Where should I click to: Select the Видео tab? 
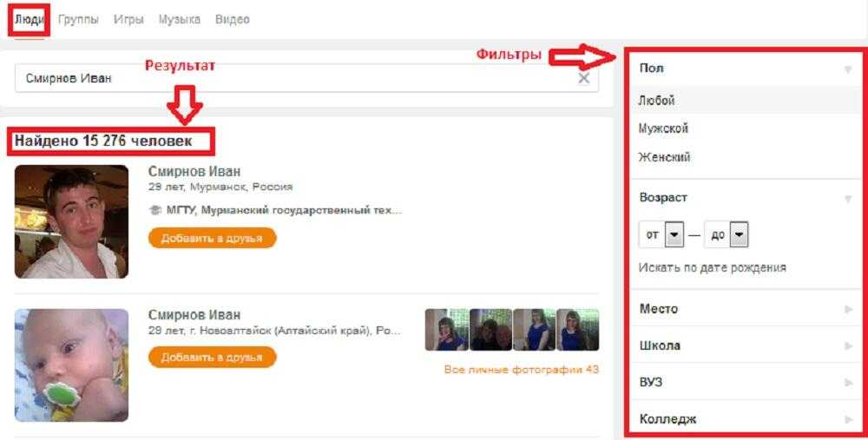tap(233, 19)
